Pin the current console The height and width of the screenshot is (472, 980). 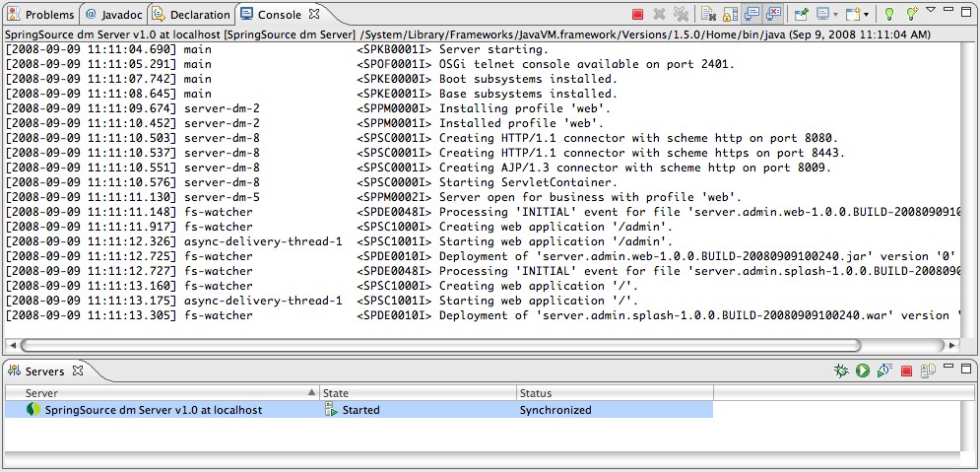point(802,14)
